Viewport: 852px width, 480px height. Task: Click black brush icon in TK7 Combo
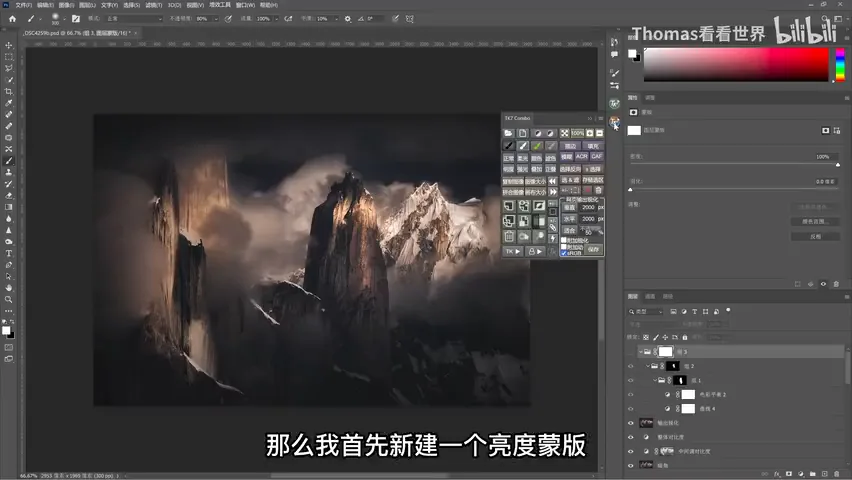click(x=509, y=146)
